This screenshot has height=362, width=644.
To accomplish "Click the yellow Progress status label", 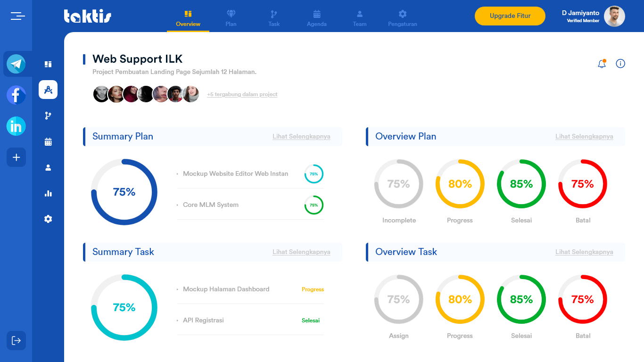I will coord(313,289).
